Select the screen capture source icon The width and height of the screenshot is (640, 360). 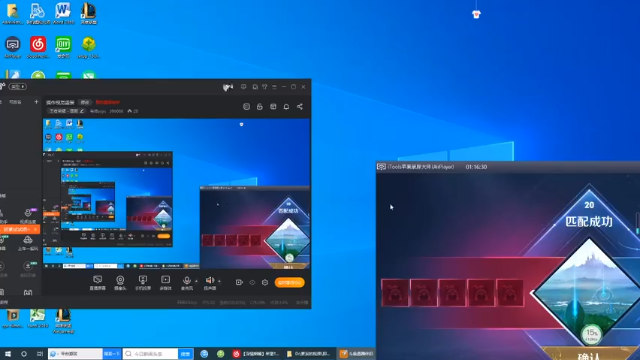[98, 282]
